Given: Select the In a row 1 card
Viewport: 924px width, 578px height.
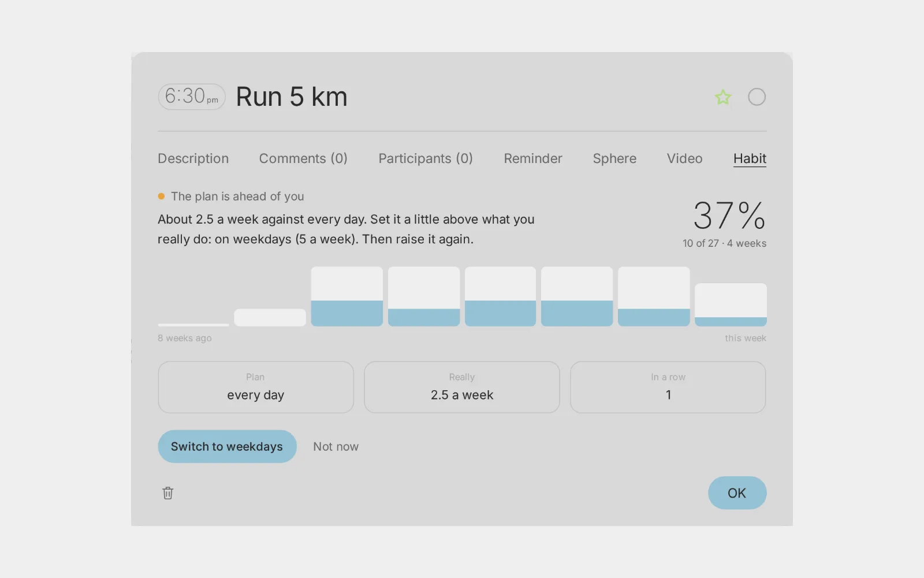Looking at the screenshot, I should coord(668,387).
